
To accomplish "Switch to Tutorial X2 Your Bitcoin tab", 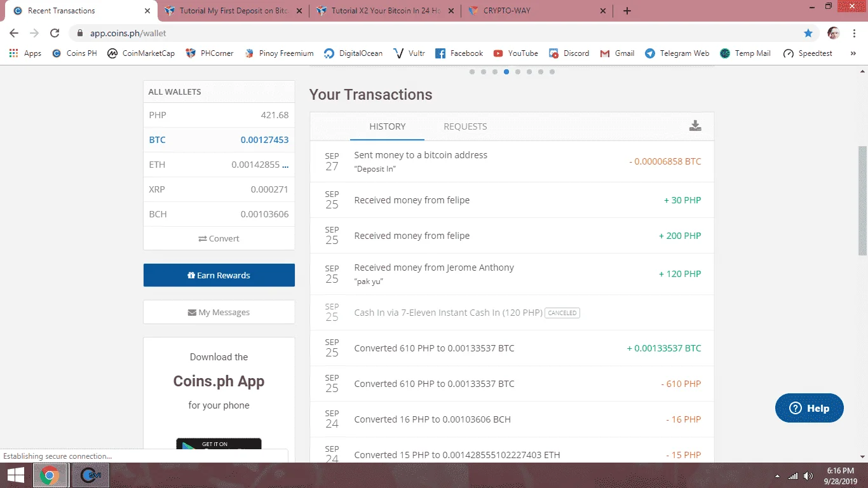I will point(385,11).
